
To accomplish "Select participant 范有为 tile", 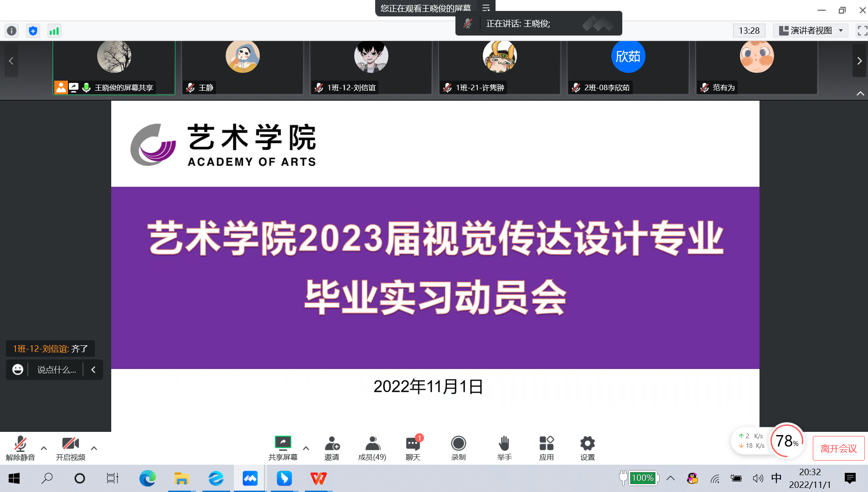I will click(757, 67).
